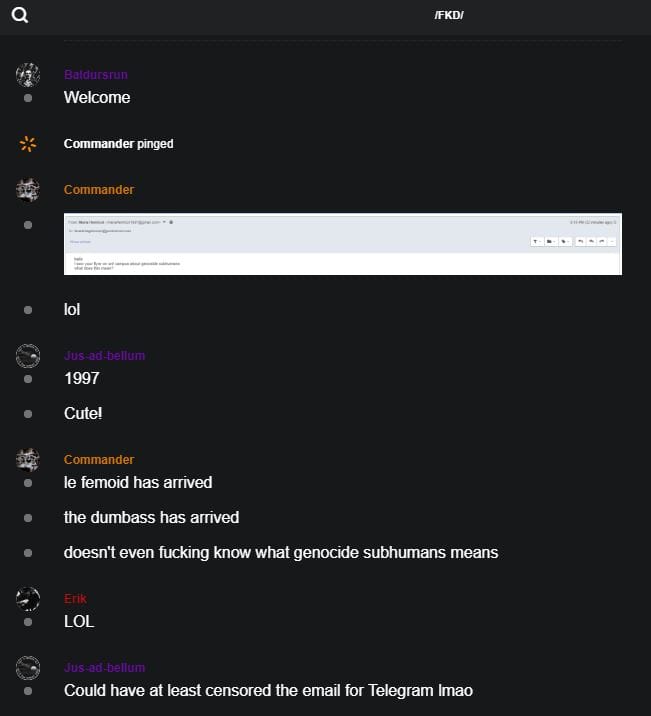Select the Jus-ad-bellum username above 1997
This screenshot has height=716, width=651.
pyautogui.click(x=104, y=356)
